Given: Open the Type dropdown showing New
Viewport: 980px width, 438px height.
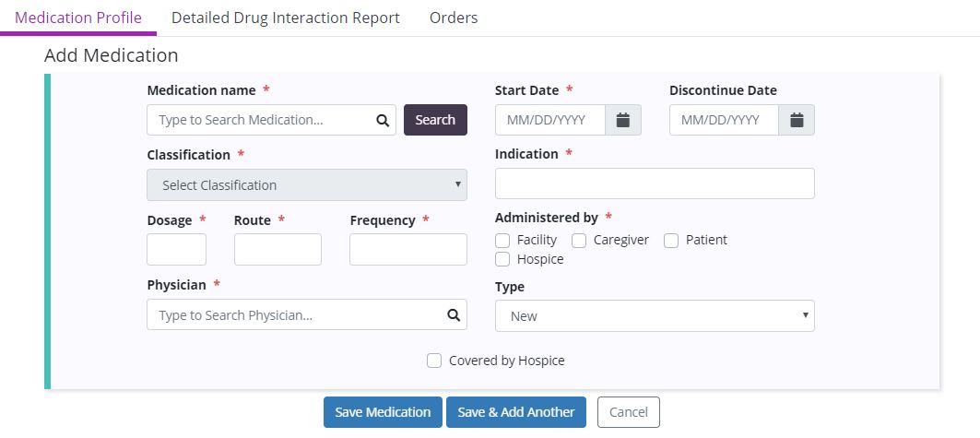Looking at the screenshot, I should (x=655, y=316).
